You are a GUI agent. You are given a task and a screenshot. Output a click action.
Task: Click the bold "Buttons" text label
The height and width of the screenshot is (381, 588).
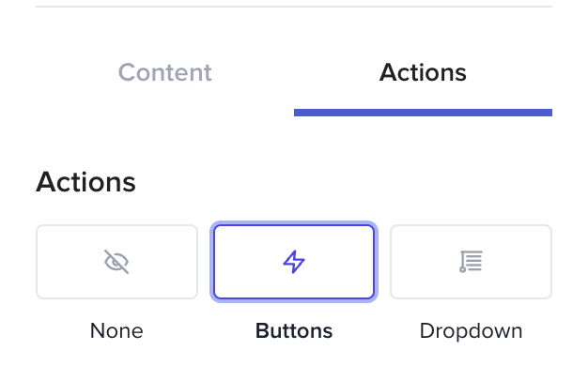click(294, 331)
